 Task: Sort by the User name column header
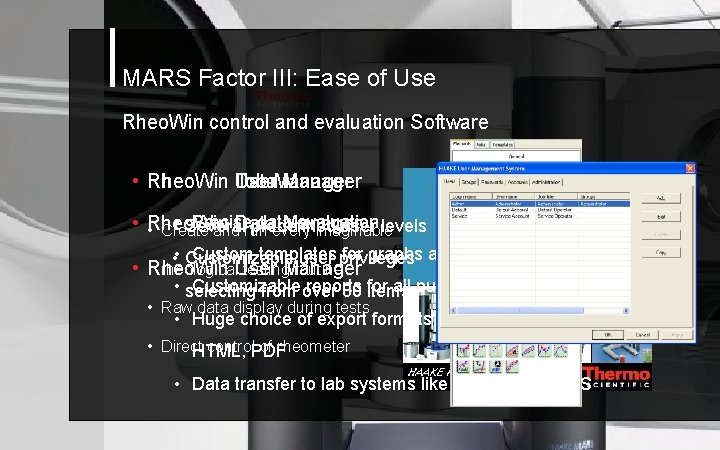tap(514, 197)
